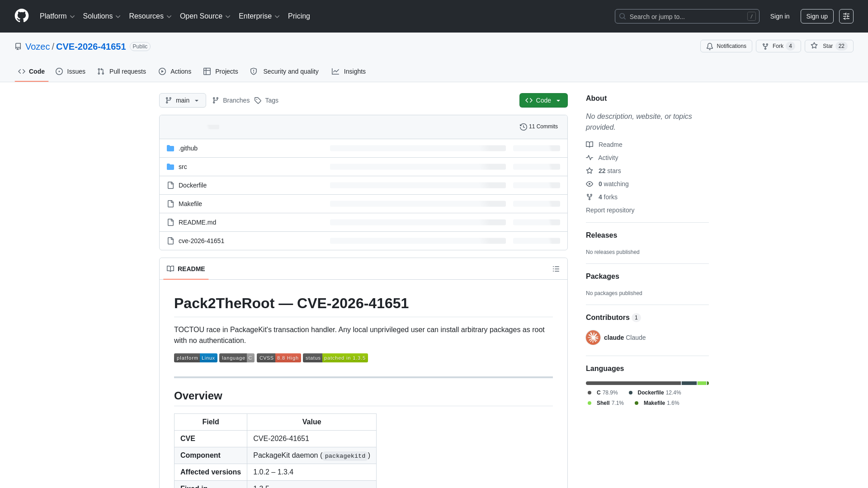Click the Fork button
Screen dimensions: 868x488
778,46
